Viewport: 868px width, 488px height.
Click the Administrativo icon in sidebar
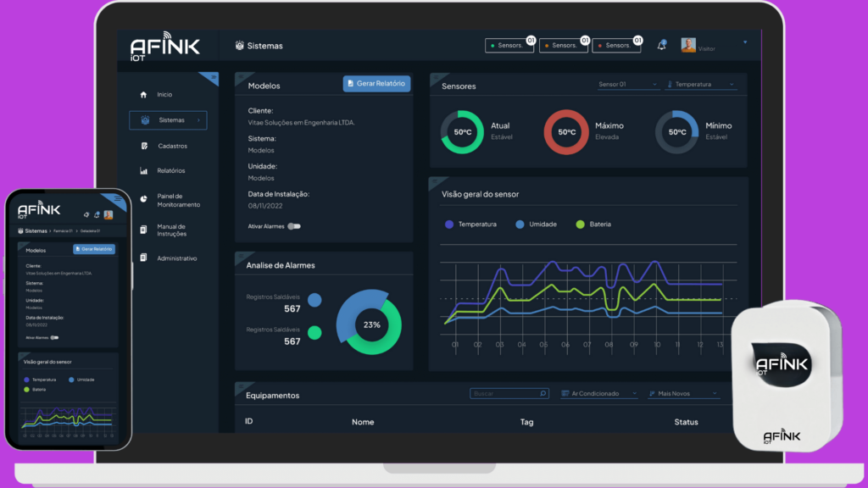[x=143, y=258]
